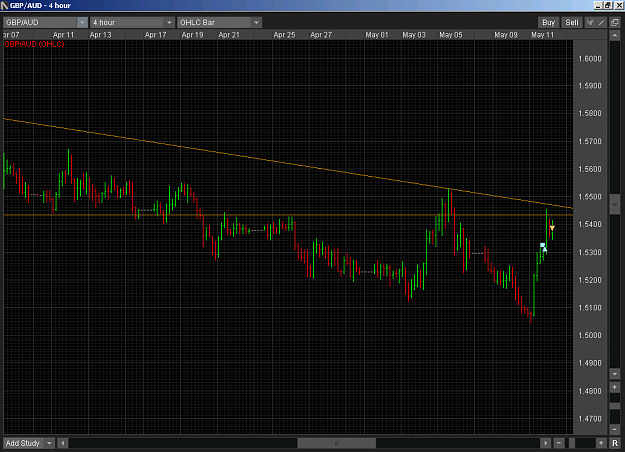Click the Add Study button
Screen dimensions: 625x452
click(x=23, y=443)
